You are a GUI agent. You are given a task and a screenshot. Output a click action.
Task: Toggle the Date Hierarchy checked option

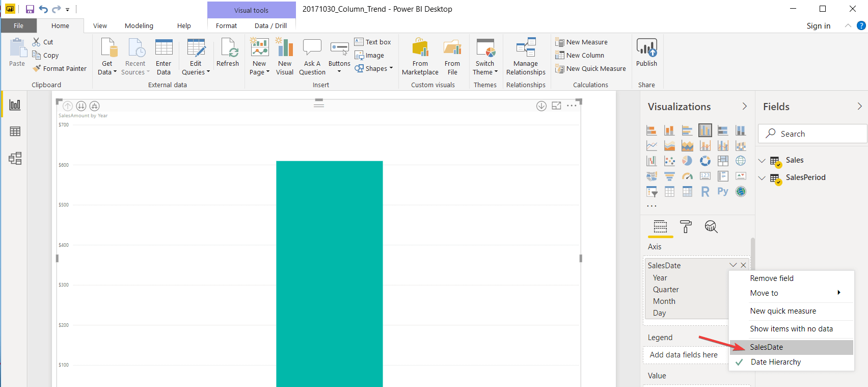[792, 362]
